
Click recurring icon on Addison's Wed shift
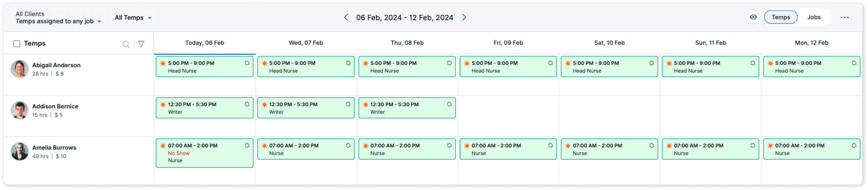click(348, 104)
